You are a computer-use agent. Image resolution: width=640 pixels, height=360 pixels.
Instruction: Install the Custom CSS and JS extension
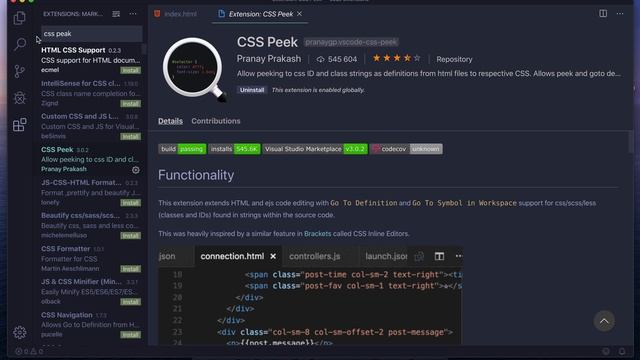tap(131, 137)
